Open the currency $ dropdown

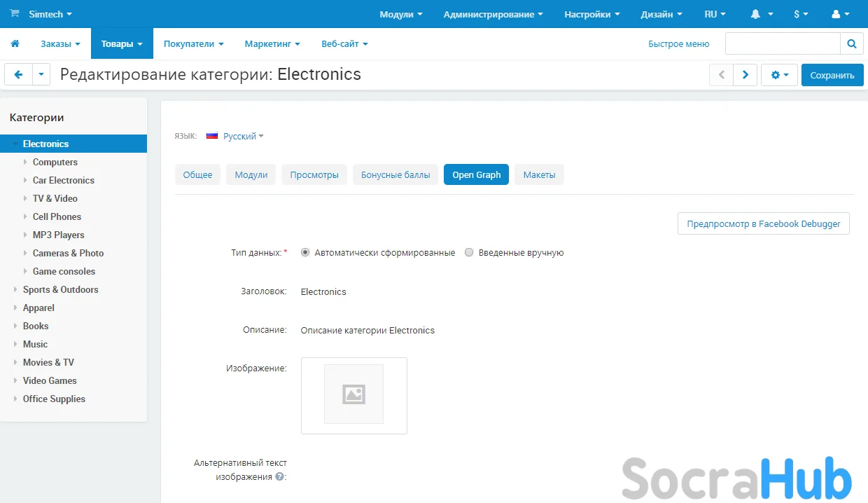coord(801,14)
